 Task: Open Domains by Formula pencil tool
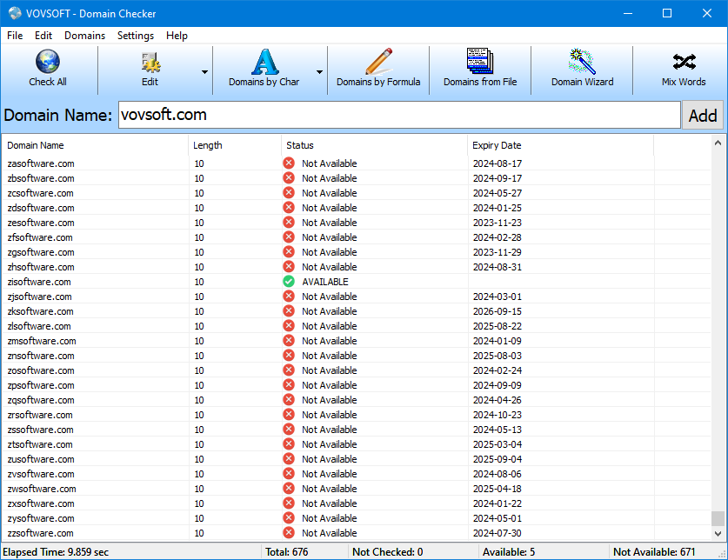[x=378, y=70]
